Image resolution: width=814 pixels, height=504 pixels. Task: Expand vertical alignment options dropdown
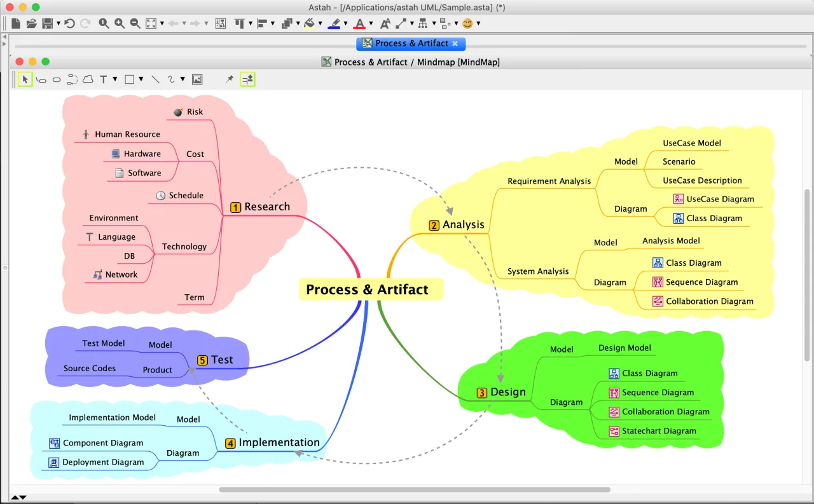coord(251,24)
